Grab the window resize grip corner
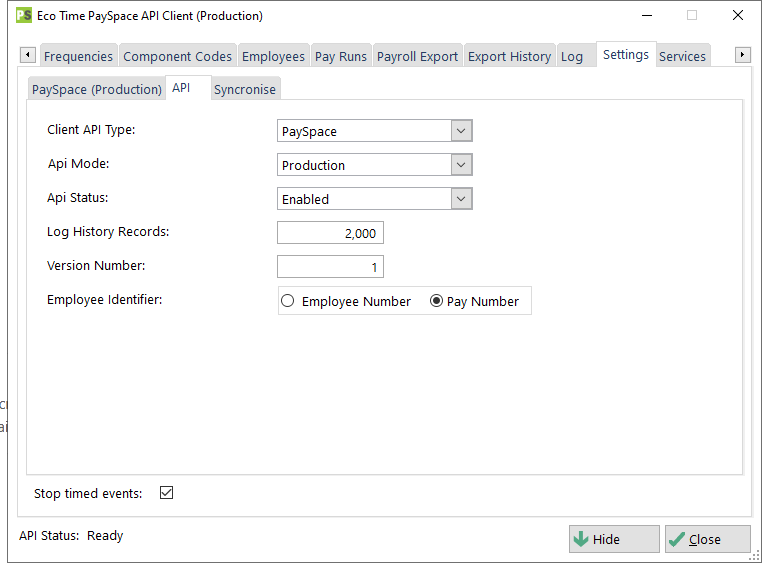Viewport: 769px width, 570px height. (x=755, y=556)
